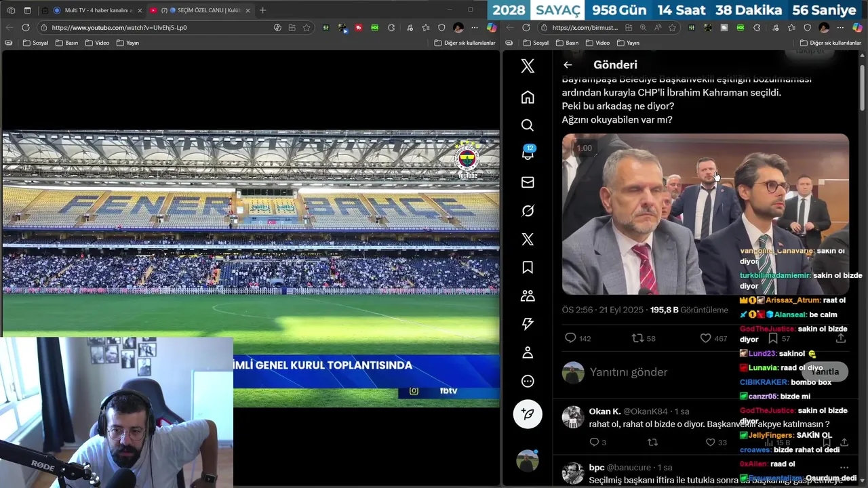Repost the tweet showing 58 reposts
868x488 pixels.
pyautogui.click(x=644, y=338)
